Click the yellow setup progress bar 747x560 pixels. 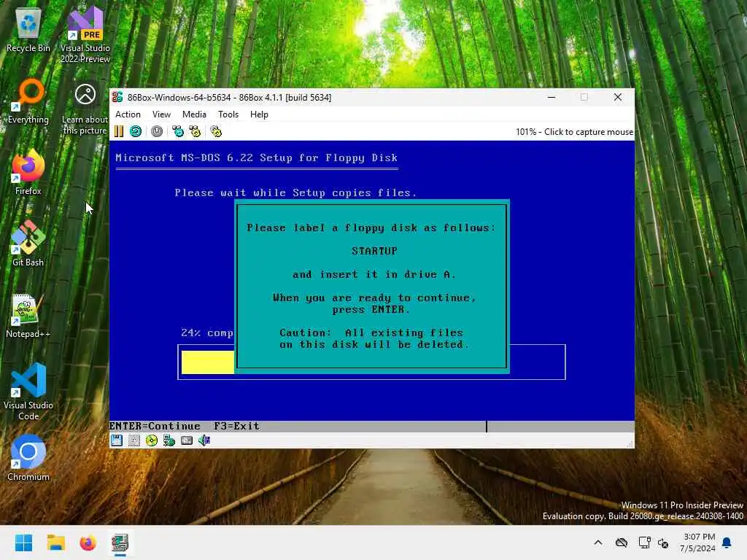pos(208,362)
